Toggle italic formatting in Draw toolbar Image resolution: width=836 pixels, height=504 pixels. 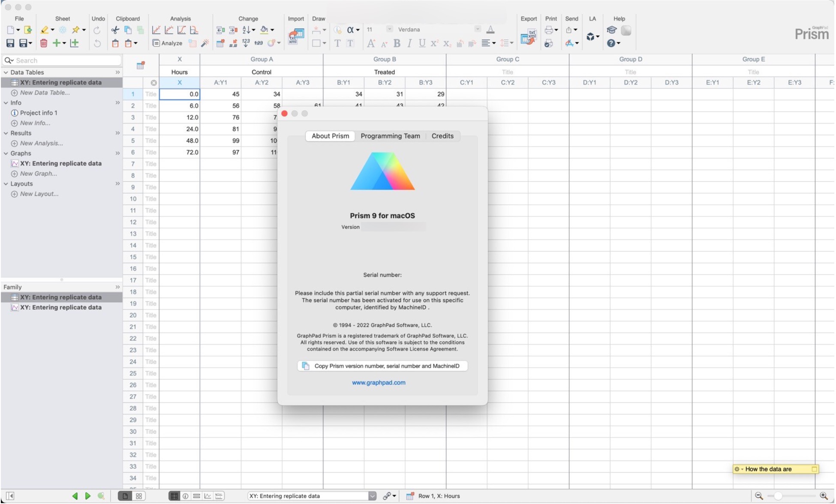click(409, 43)
